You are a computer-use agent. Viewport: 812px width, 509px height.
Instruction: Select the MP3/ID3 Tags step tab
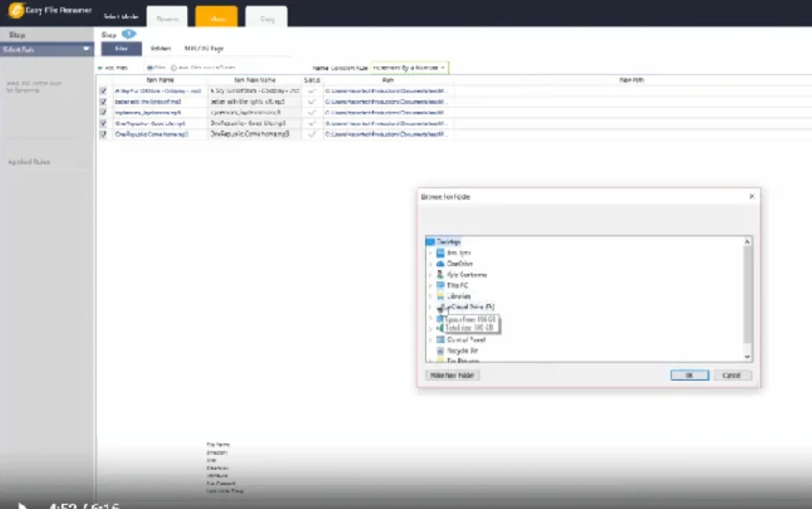point(204,49)
